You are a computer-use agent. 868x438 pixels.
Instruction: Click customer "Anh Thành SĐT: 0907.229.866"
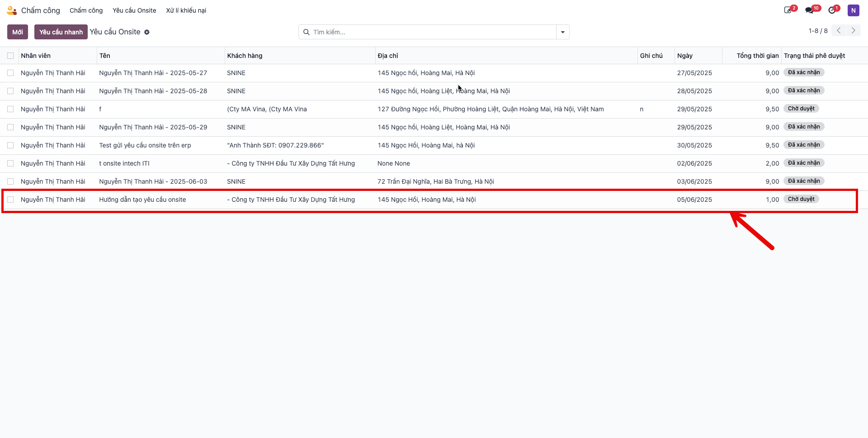(275, 145)
